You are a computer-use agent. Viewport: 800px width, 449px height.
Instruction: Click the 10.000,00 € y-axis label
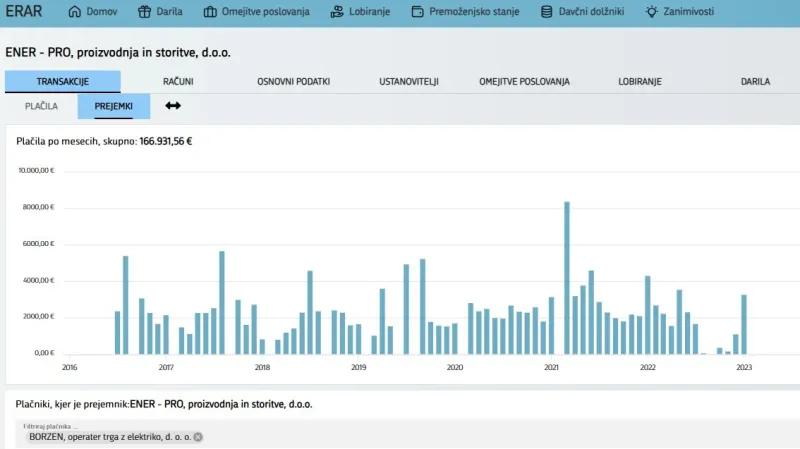pos(36,170)
